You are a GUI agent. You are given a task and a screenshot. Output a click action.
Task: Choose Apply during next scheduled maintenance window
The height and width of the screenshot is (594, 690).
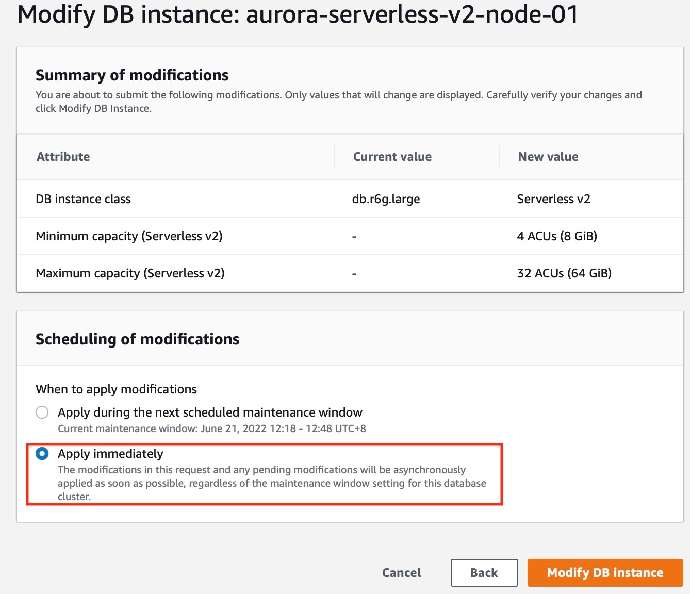pos(42,412)
